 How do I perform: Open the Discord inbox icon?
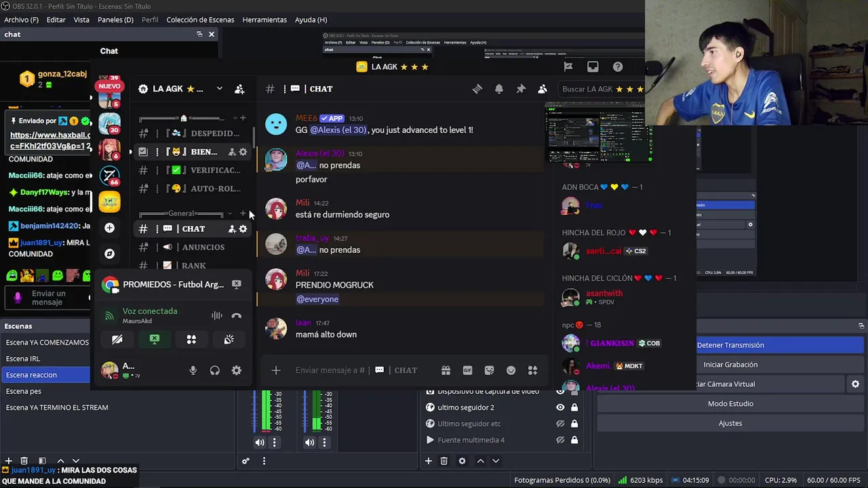[593, 66]
